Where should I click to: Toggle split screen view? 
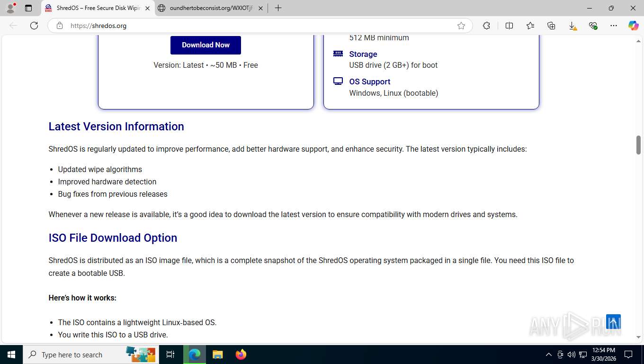[x=509, y=26]
